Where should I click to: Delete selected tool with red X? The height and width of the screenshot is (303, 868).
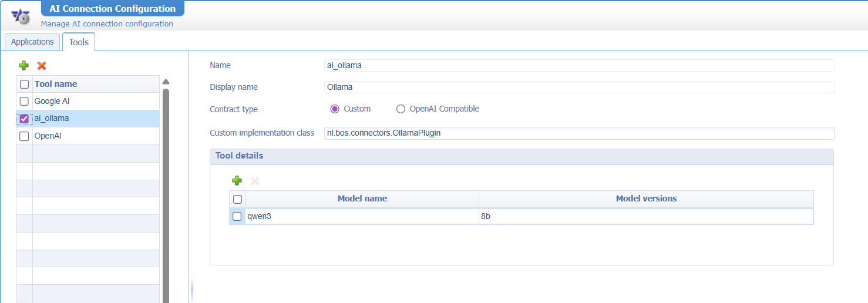pos(42,66)
